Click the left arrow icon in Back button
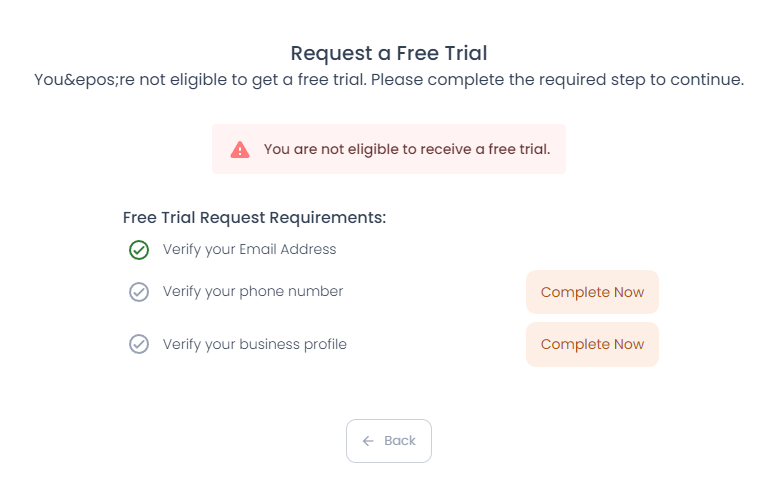The width and height of the screenshot is (777, 490). click(x=368, y=441)
